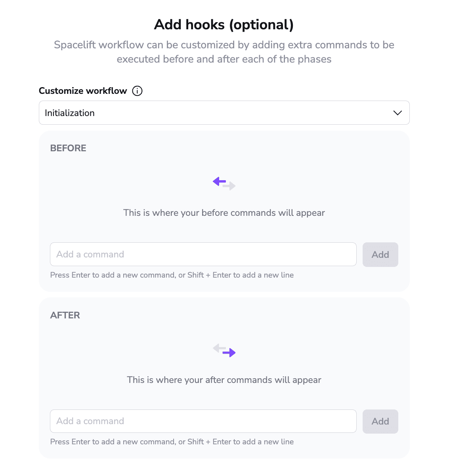The image size is (451, 476).
Task: Open the Initialization phase selector
Action: (x=224, y=113)
